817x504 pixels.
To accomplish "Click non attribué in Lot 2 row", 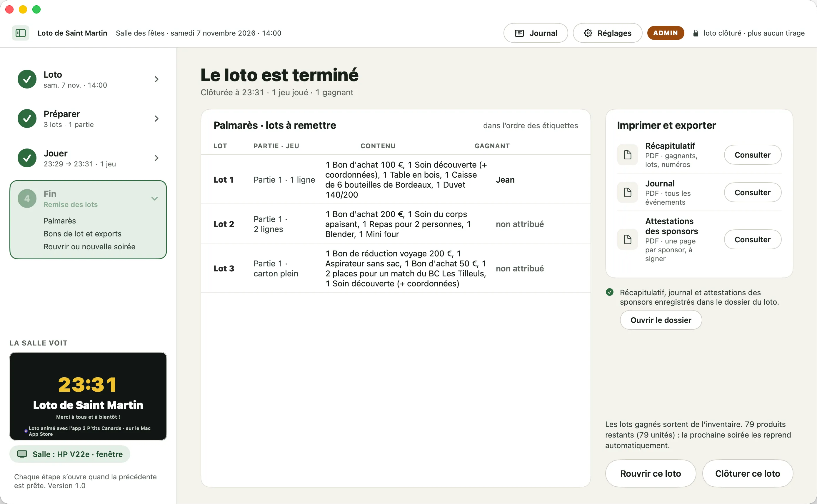I will point(519,224).
